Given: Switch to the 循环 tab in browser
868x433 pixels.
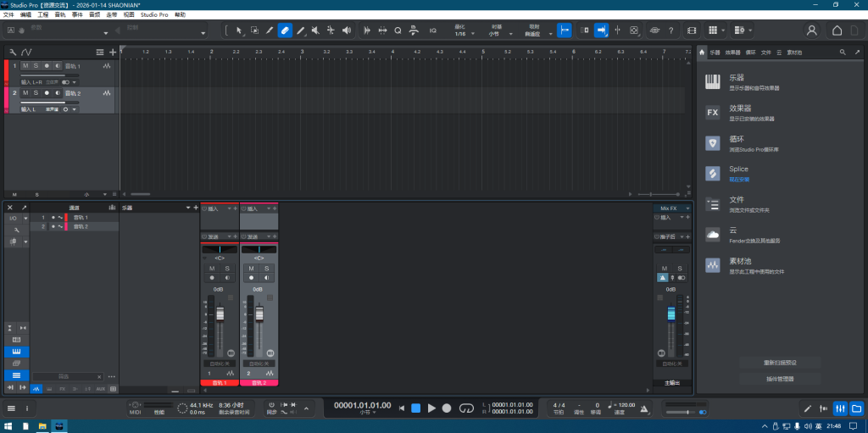Looking at the screenshot, I should click(x=750, y=53).
